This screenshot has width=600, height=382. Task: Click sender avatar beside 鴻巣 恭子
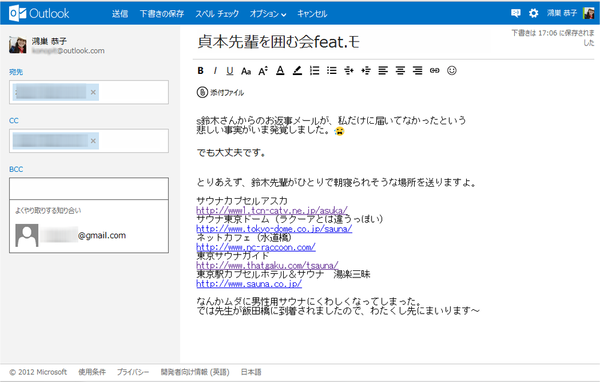click(x=18, y=45)
